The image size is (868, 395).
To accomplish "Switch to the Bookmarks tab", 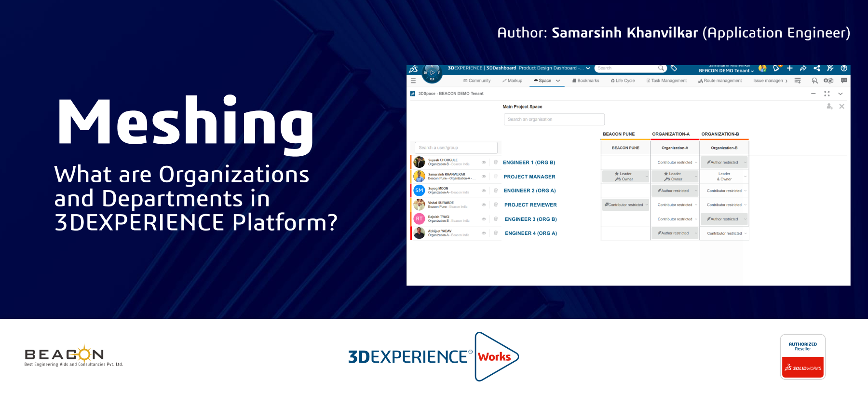I will point(585,81).
